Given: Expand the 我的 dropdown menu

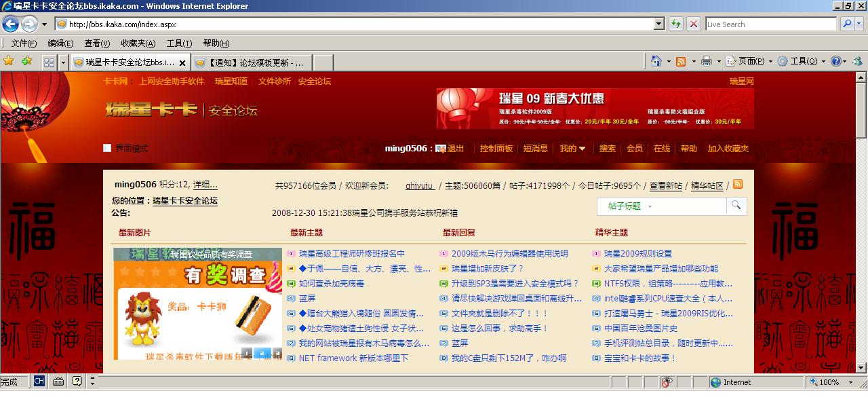Looking at the screenshot, I should (x=572, y=148).
